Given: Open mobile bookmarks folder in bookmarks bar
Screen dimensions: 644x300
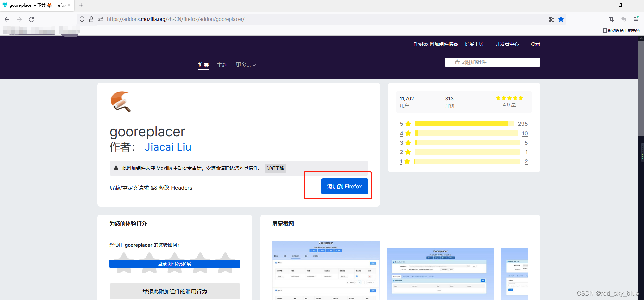Looking at the screenshot, I should 621,30.
